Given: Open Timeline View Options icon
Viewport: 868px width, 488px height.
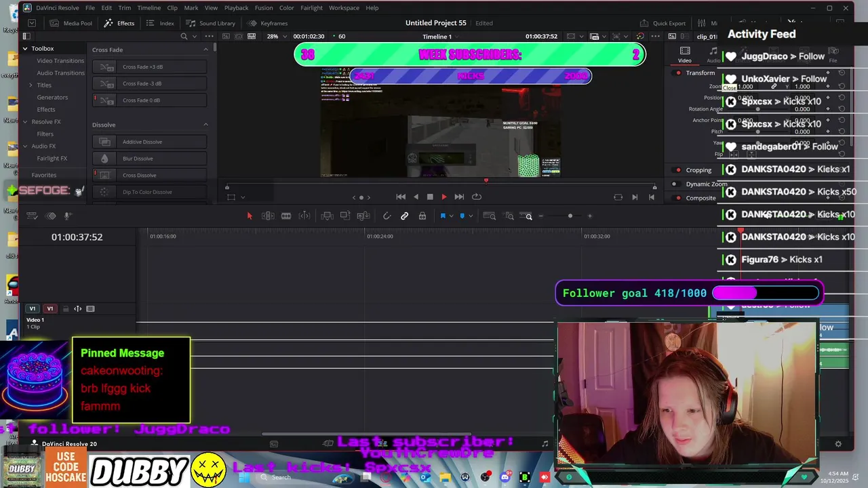Looking at the screenshot, I should pos(32,216).
